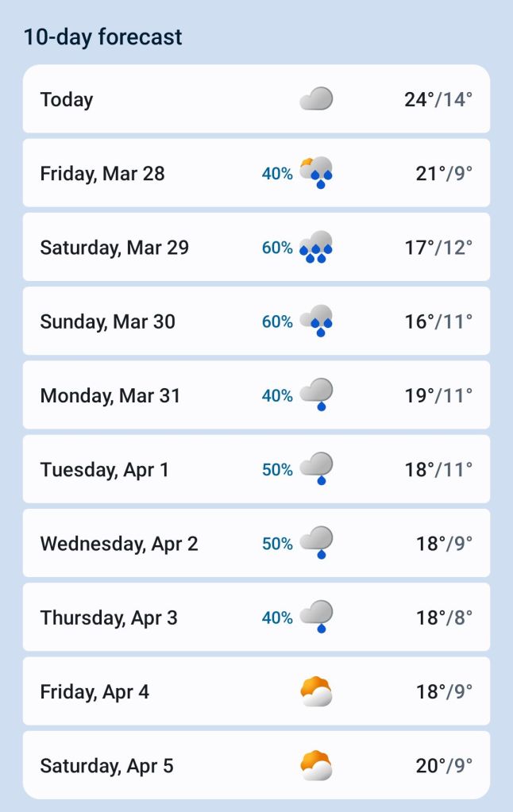The image size is (513, 812).
Task: Tap Friday Apr 4 partly sunny icon
Action: 316,691
